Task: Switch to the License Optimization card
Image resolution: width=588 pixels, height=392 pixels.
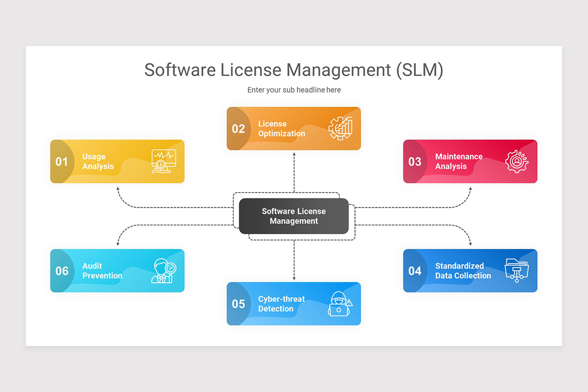Action: [x=294, y=128]
